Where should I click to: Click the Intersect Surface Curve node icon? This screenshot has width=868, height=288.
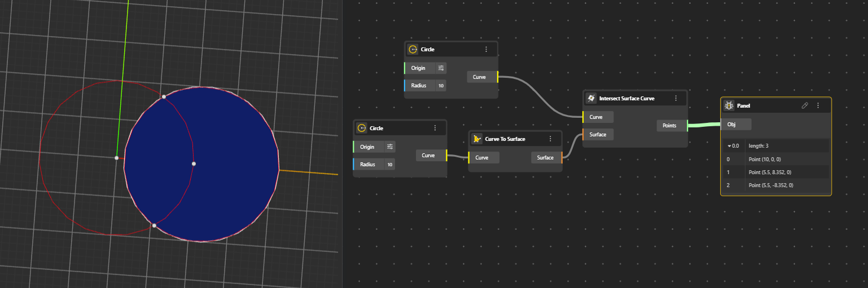tap(591, 98)
